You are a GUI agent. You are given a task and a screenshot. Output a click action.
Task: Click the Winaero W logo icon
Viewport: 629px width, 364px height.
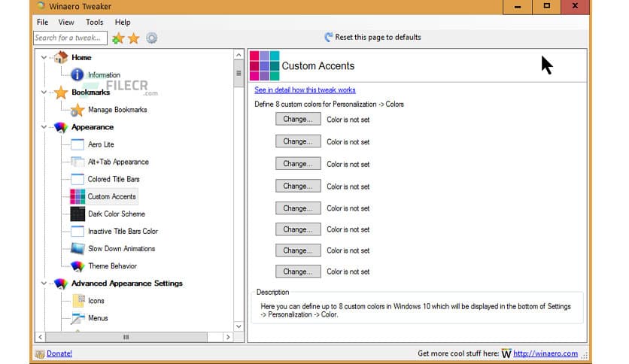506,353
